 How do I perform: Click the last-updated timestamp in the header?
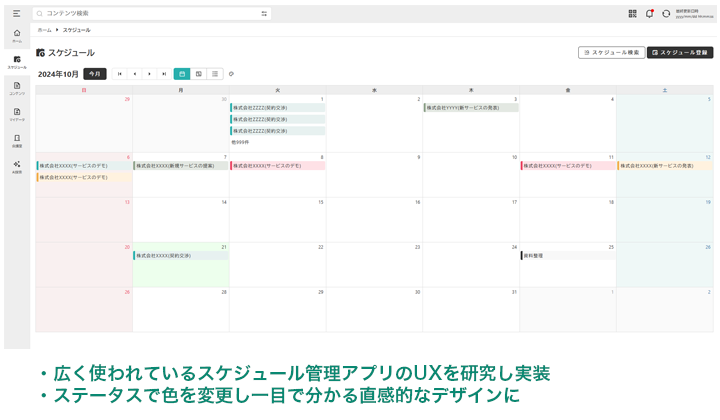coord(694,14)
